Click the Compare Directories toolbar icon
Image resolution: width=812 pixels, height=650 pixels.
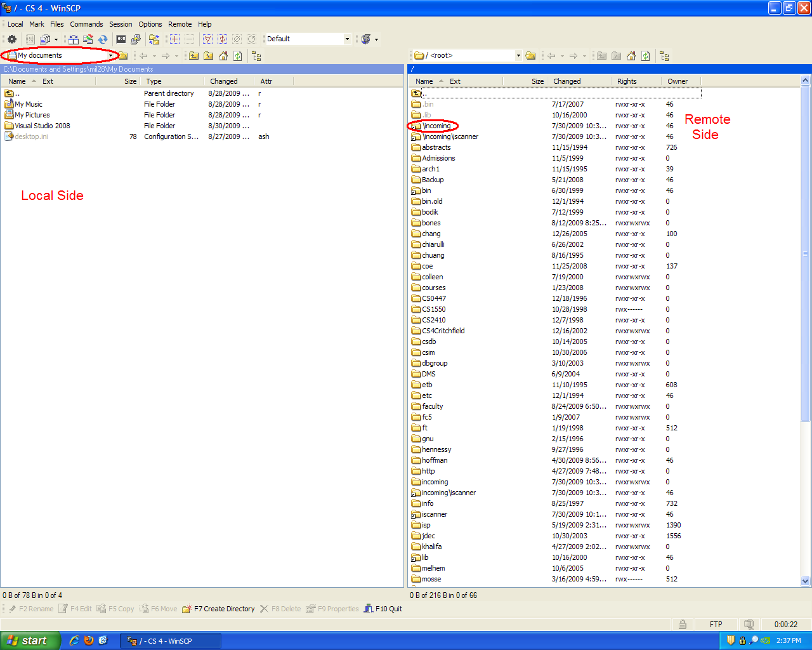tap(74, 39)
